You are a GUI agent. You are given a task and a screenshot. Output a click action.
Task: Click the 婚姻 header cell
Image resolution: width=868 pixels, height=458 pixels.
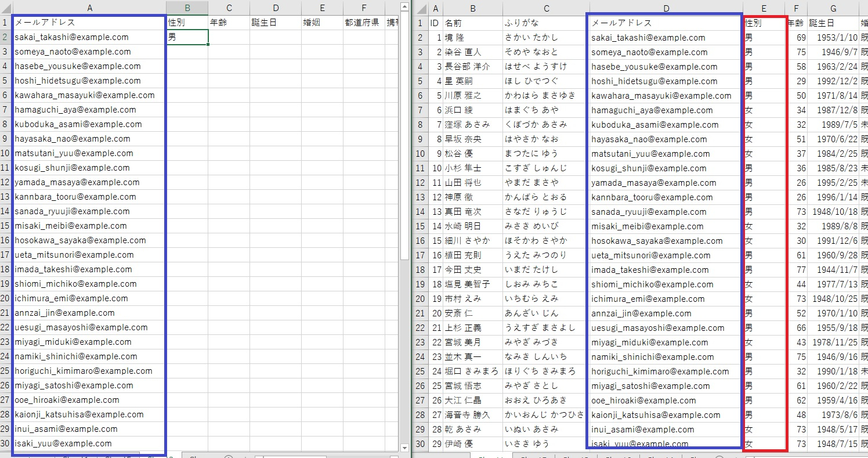click(x=322, y=23)
